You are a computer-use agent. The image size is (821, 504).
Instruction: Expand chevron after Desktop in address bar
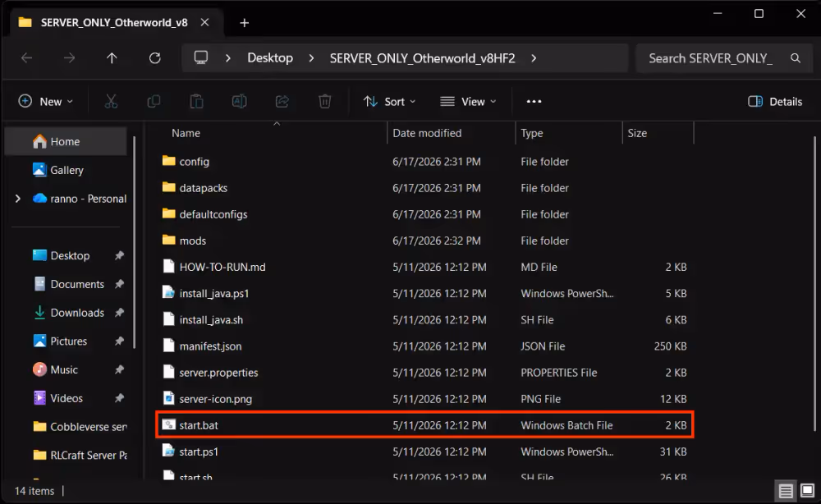(x=311, y=58)
